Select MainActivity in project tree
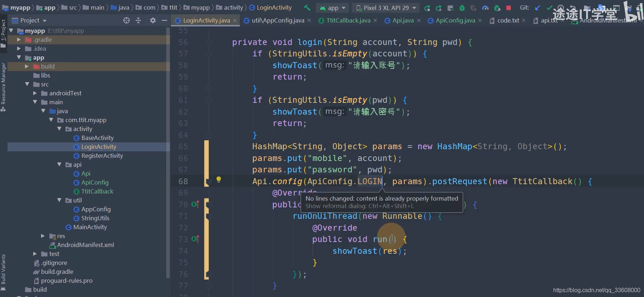This screenshot has height=297, width=644. tap(86, 227)
